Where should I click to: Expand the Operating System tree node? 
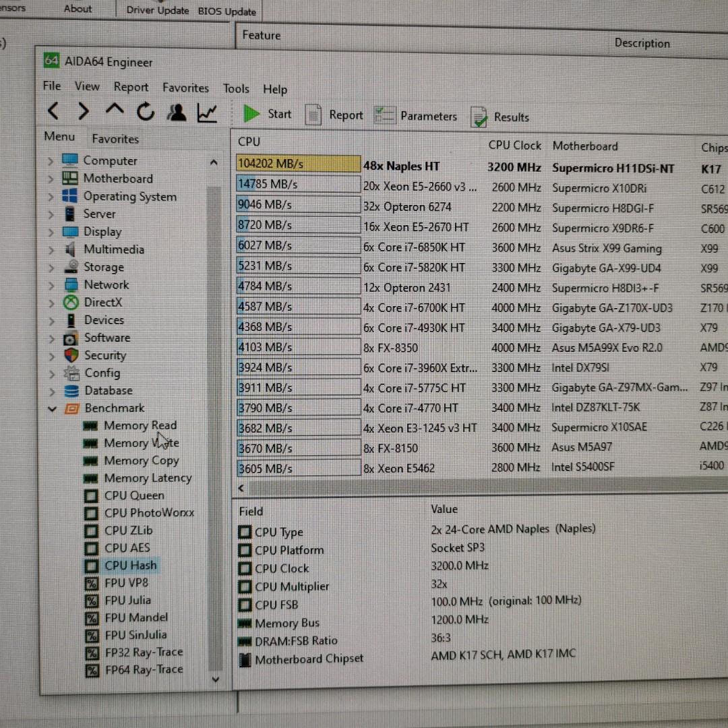(50, 197)
